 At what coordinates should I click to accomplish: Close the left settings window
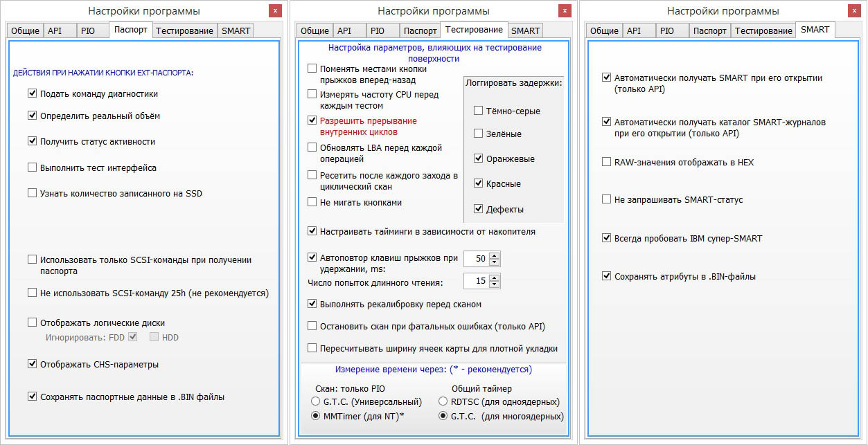click(275, 10)
